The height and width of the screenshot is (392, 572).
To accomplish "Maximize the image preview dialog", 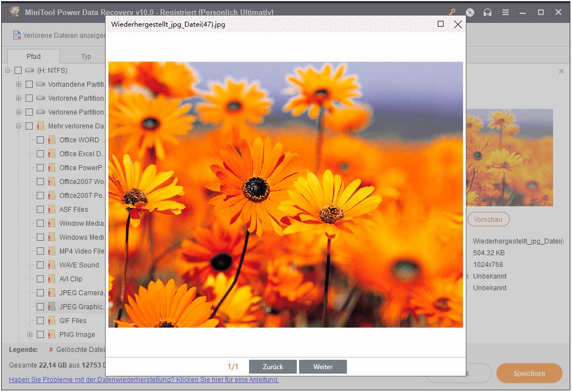I will (441, 24).
